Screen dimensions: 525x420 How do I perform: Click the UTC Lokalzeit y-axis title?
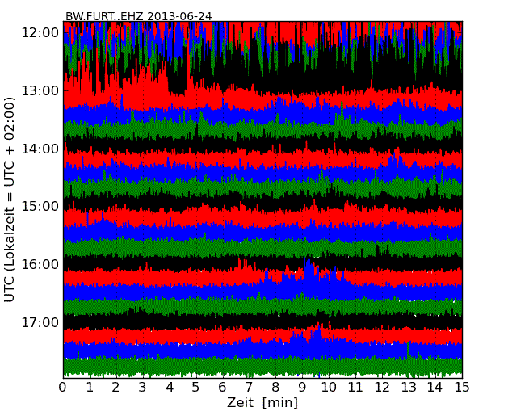[10, 199]
